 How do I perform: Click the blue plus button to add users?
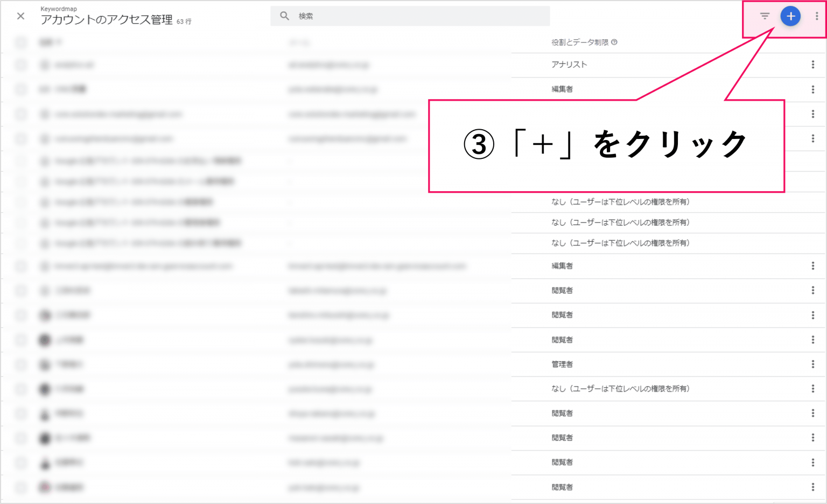790,16
